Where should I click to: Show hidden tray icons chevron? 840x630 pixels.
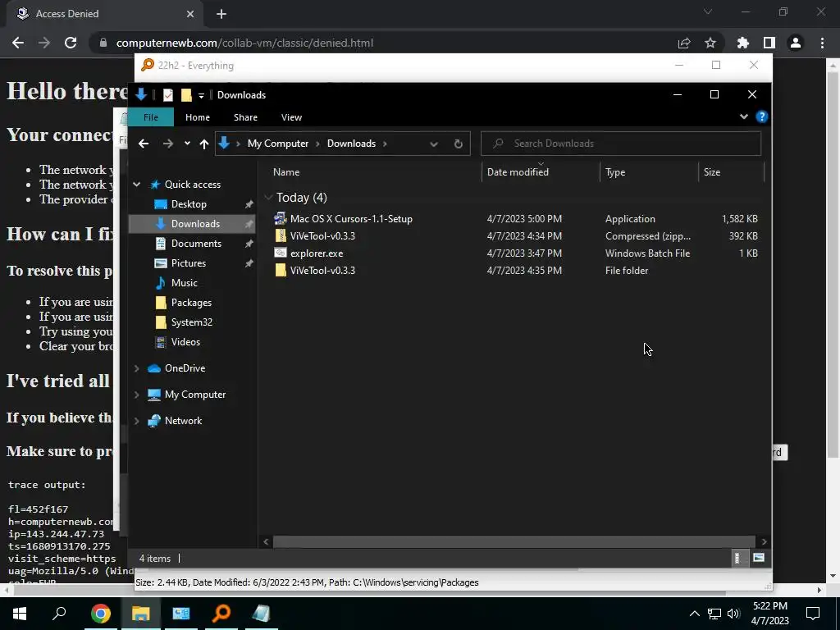coord(694,614)
